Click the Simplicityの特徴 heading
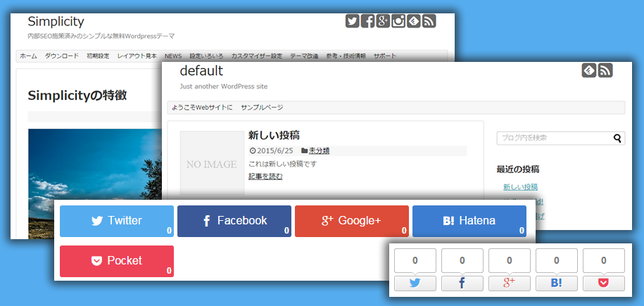 (x=77, y=96)
